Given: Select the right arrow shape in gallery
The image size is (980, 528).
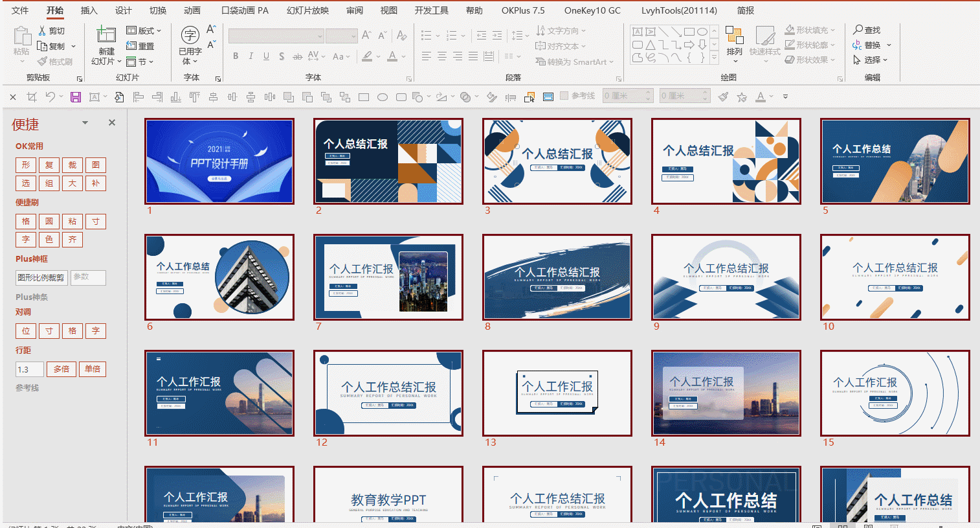Looking at the screenshot, I should (x=689, y=45).
